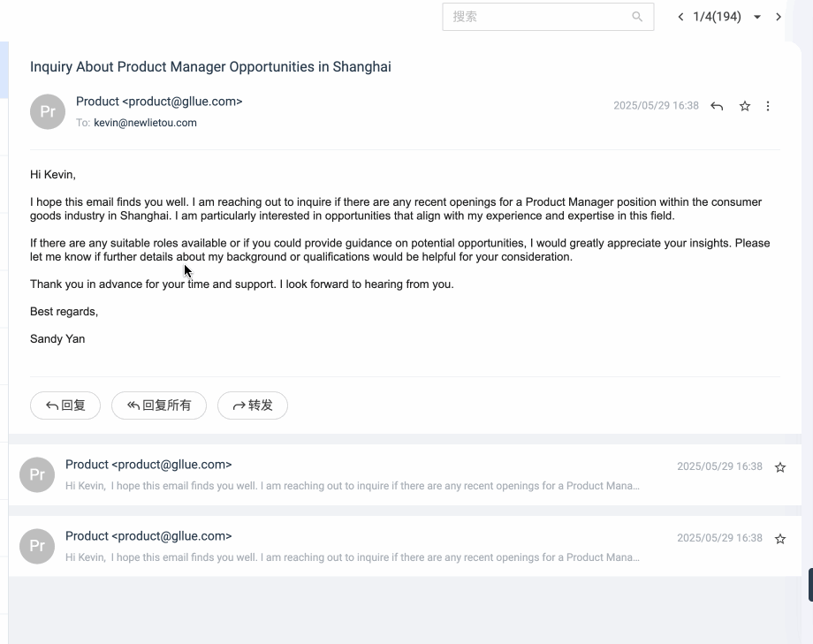Star the third collapsed email
813x644 pixels.
[x=779, y=539]
